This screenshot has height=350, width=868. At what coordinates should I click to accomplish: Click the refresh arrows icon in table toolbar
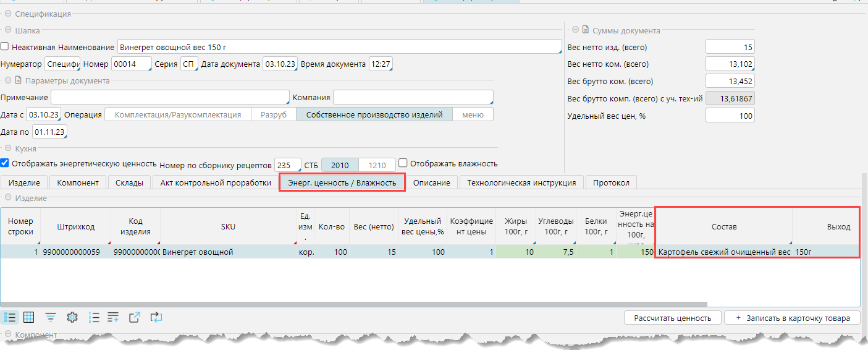[156, 317]
